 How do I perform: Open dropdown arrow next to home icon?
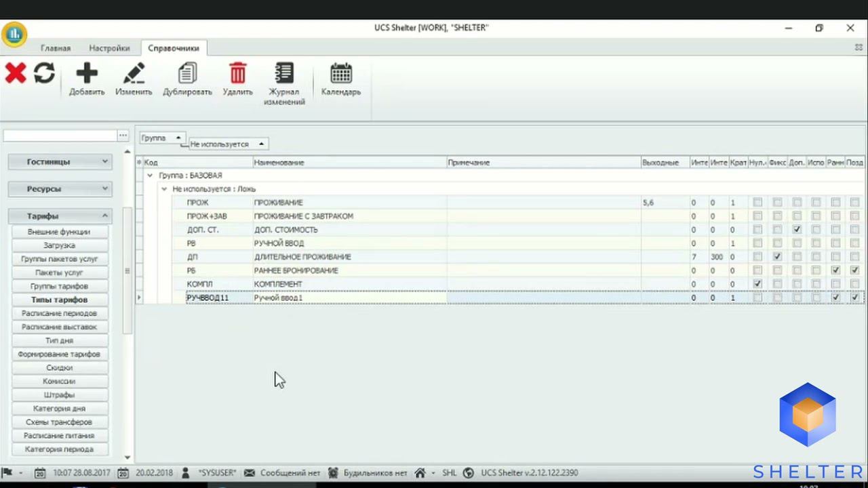[433, 473]
